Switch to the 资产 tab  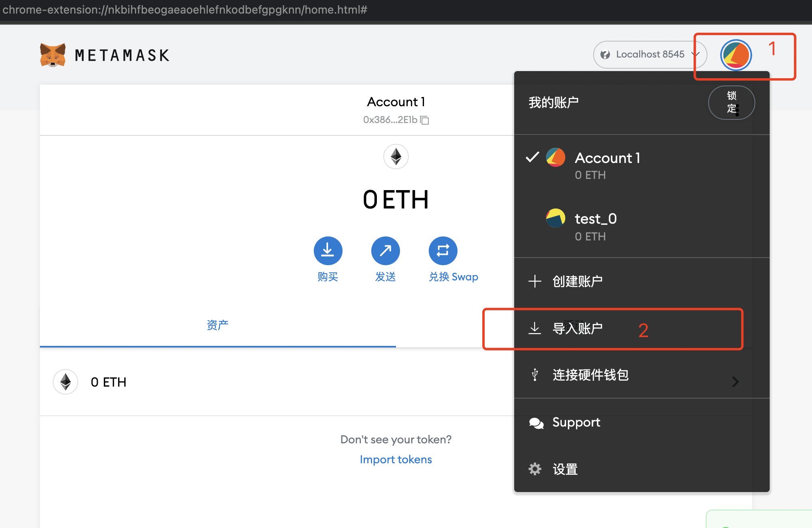(218, 325)
